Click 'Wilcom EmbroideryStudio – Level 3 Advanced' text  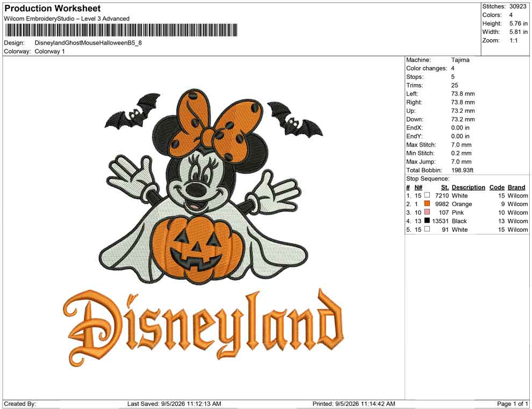(x=67, y=19)
